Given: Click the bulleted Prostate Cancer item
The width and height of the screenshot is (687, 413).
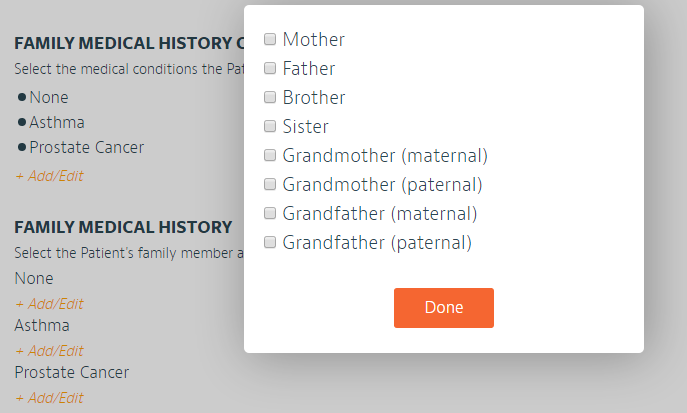Looking at the screenshot, I should click(x=86, y=148).
